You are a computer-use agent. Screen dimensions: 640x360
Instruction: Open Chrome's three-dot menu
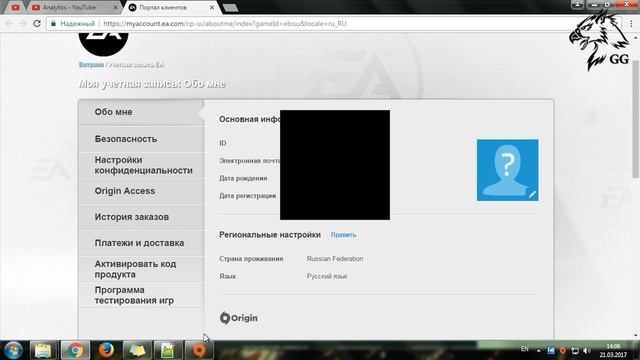coord(631,24)
